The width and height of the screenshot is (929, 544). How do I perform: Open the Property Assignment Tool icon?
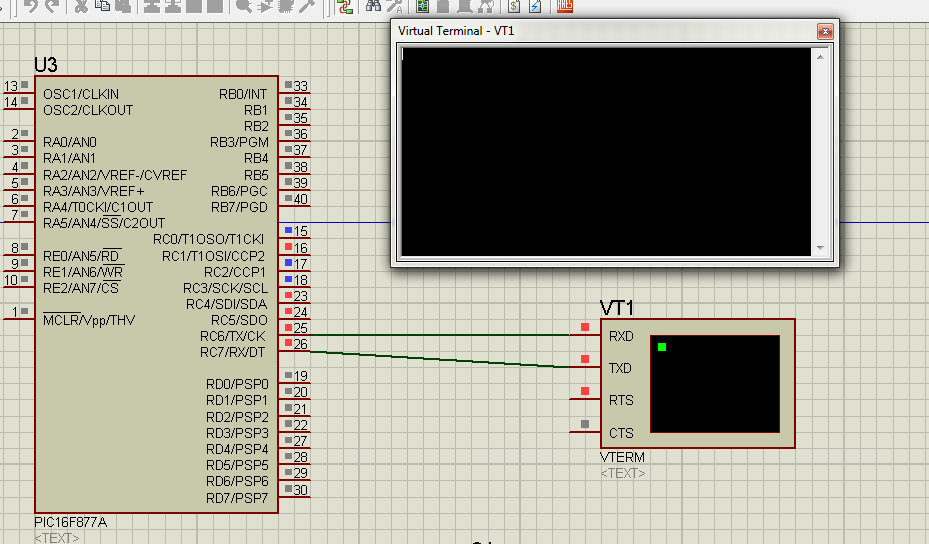point(395,6)
